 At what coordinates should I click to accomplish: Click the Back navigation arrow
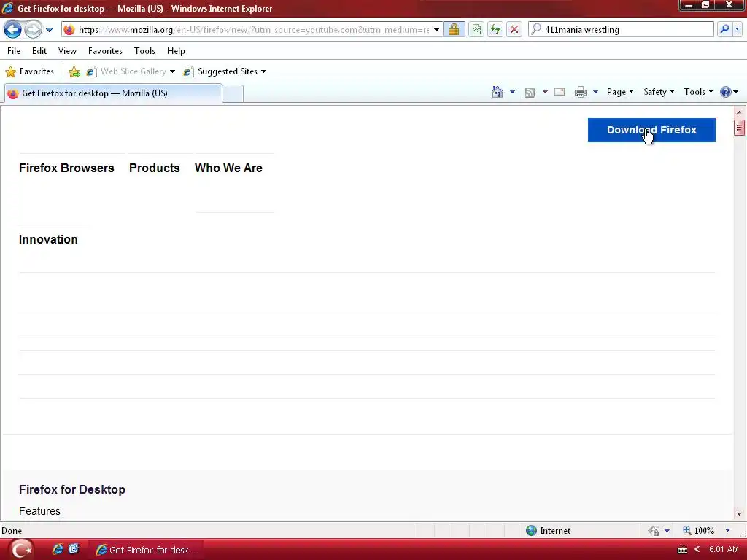click(13, 29)
